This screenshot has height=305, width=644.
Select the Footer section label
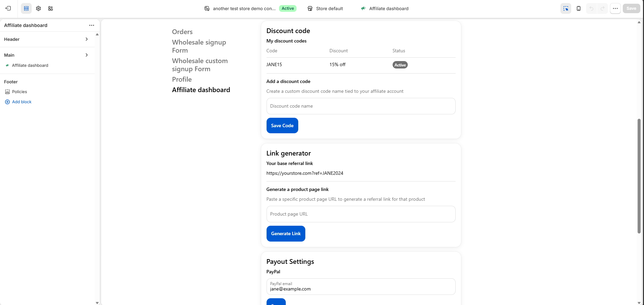11,82
